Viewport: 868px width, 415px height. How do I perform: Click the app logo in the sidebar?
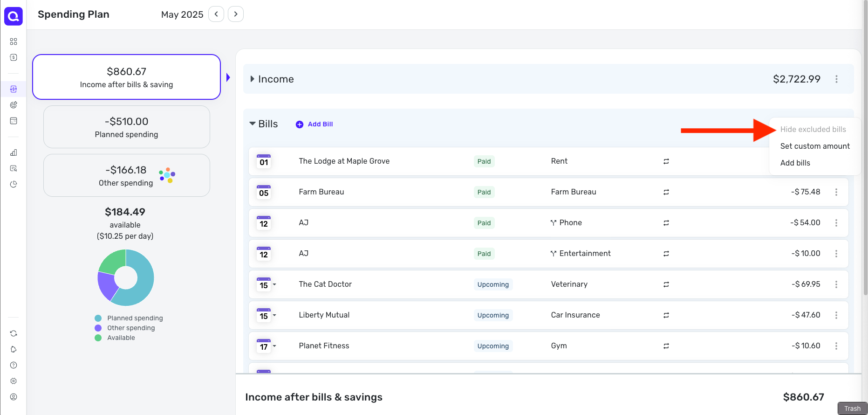tap(14, 16)
